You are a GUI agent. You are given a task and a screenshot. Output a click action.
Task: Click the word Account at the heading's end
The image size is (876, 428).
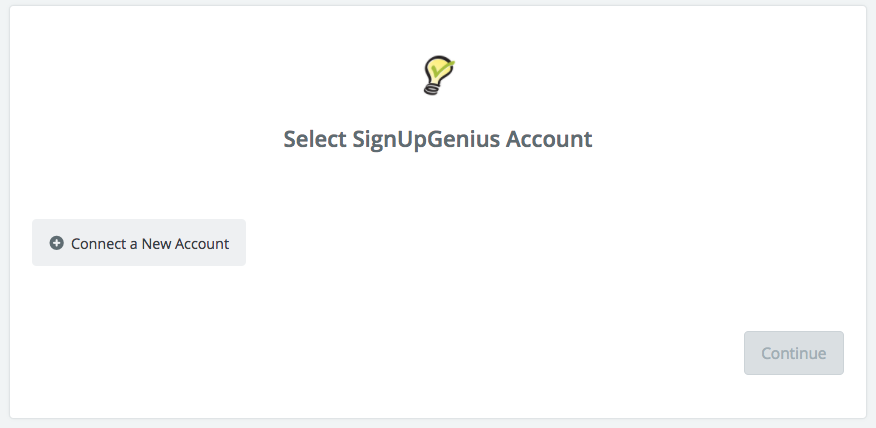549,139
